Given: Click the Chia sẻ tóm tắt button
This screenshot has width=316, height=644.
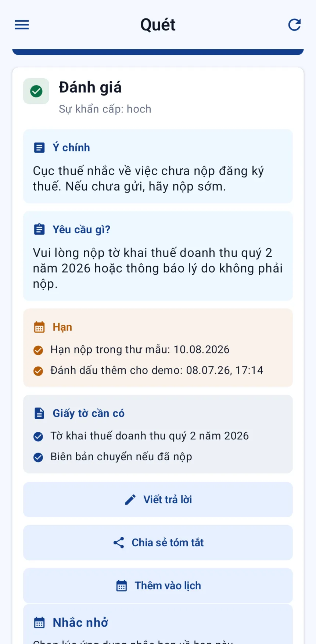Looking at the screenshot, I should point(158,543).
